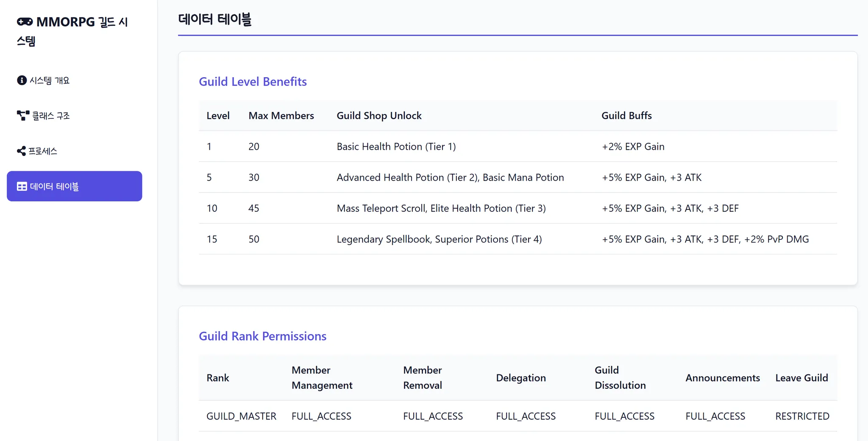868x441 pixels.
Task: Click the gamepad logo icon
Action: 25,22
